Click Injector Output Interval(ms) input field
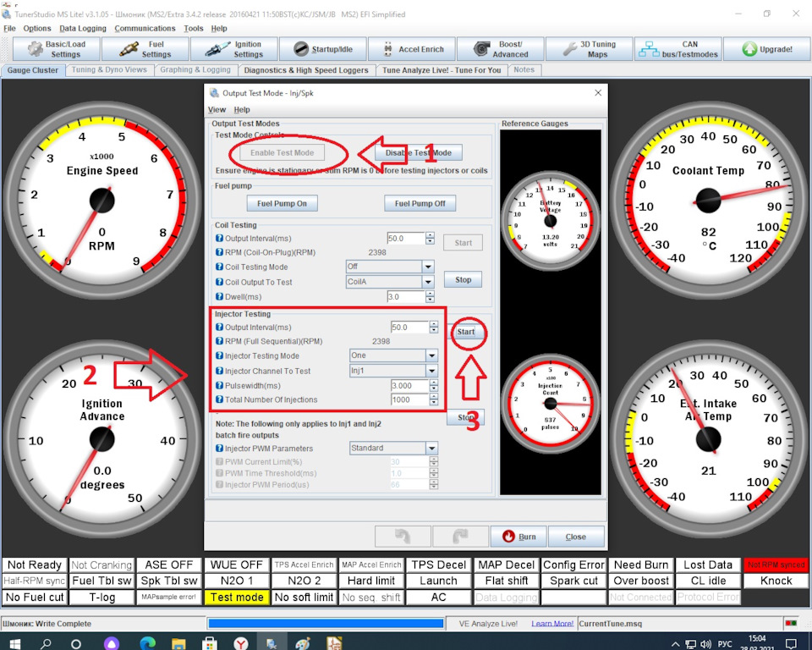The width and height of the screenshot is (812, 650). pyautogui.click(x=409, y=327)
